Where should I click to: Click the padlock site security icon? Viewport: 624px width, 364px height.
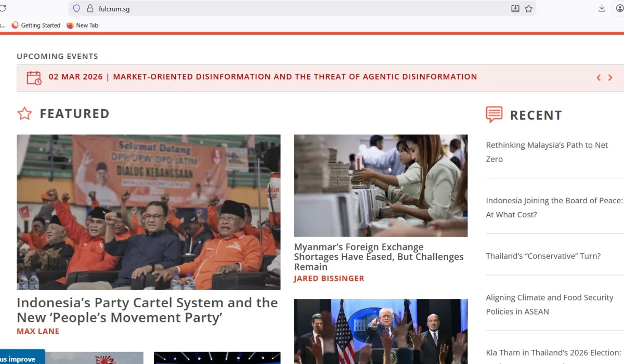click(90, 8)
